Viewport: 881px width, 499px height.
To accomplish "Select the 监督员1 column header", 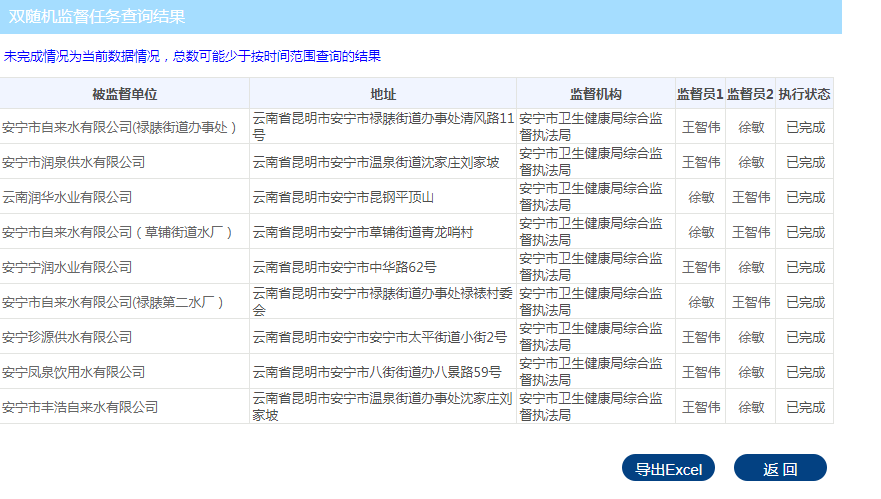I will click(700, 94).
